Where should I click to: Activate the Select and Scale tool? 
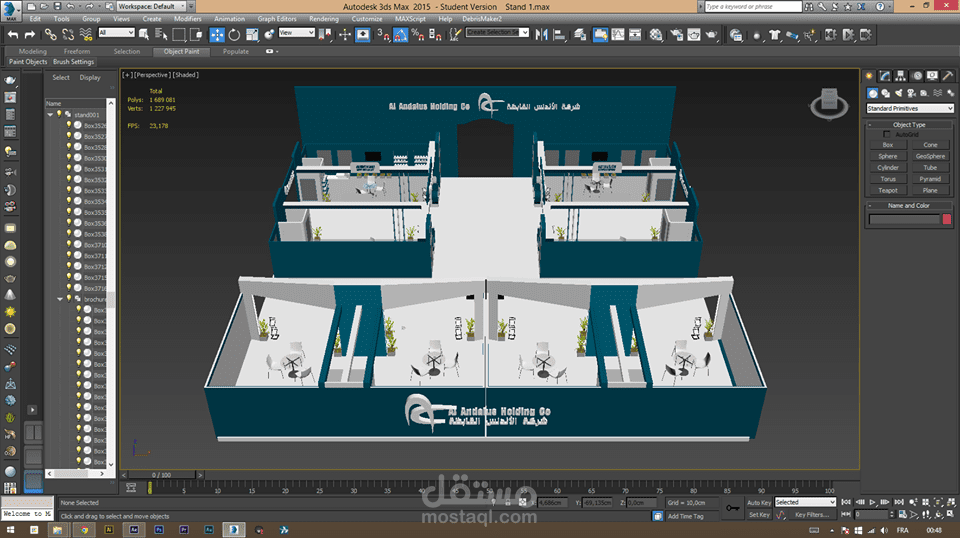[x=252, y=35]
